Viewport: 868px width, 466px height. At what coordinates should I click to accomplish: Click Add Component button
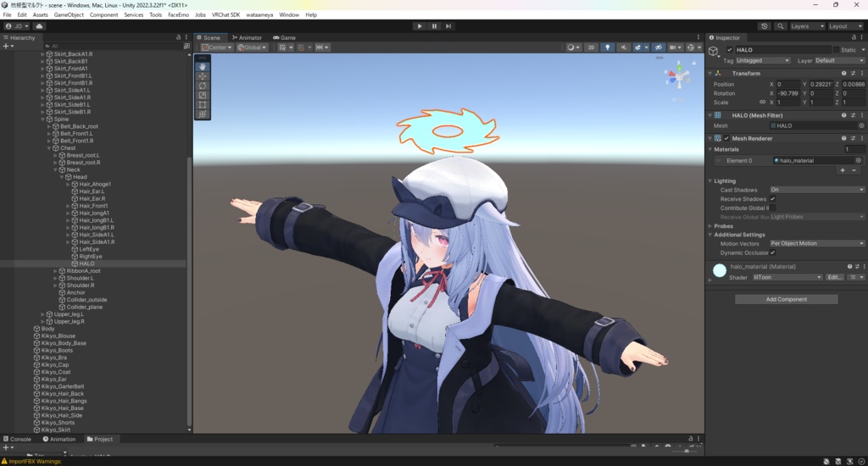(x=786, y=299)
